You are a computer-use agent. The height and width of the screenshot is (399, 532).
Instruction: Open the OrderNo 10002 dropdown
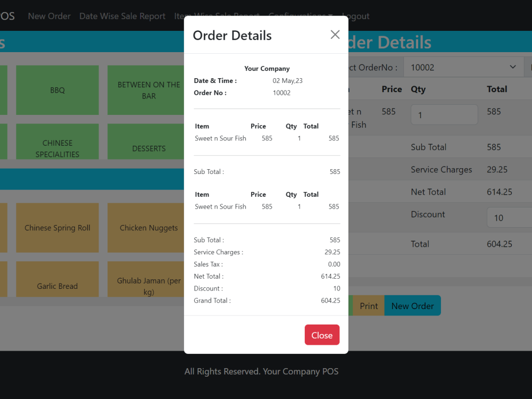(463, 67)
